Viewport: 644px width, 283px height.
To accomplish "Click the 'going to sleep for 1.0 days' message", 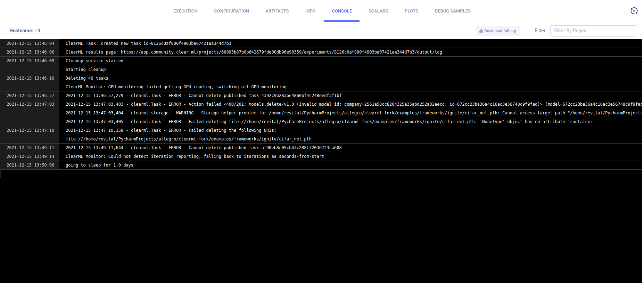I will tap(99, 165).
